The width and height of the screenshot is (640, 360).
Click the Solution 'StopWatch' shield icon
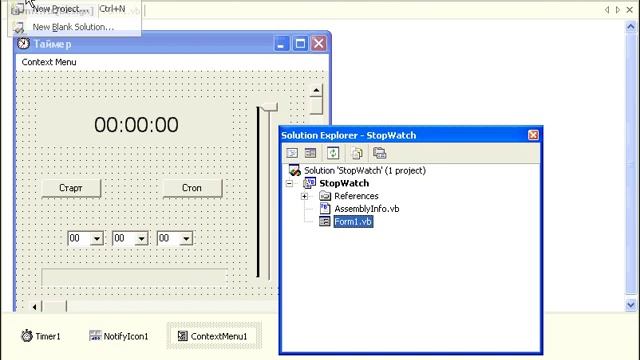294,170
